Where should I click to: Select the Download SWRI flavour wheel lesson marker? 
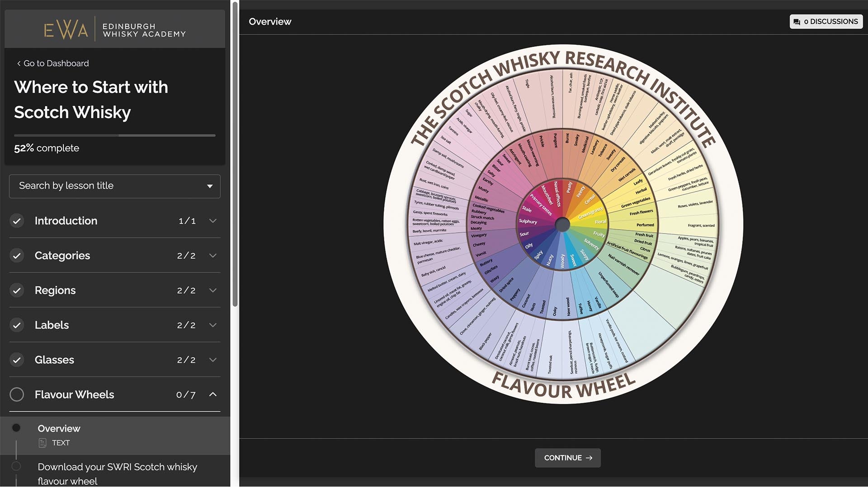click(16, 466)
